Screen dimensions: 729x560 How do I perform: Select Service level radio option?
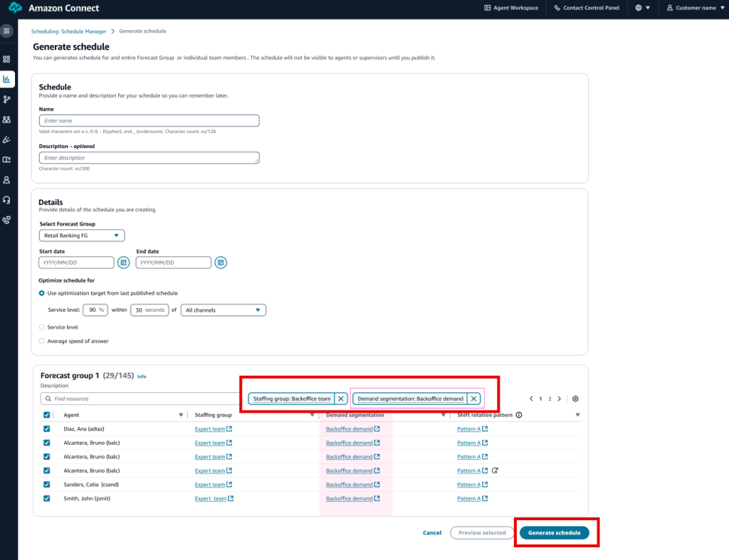pyautogui.click(x=42, y=327)
